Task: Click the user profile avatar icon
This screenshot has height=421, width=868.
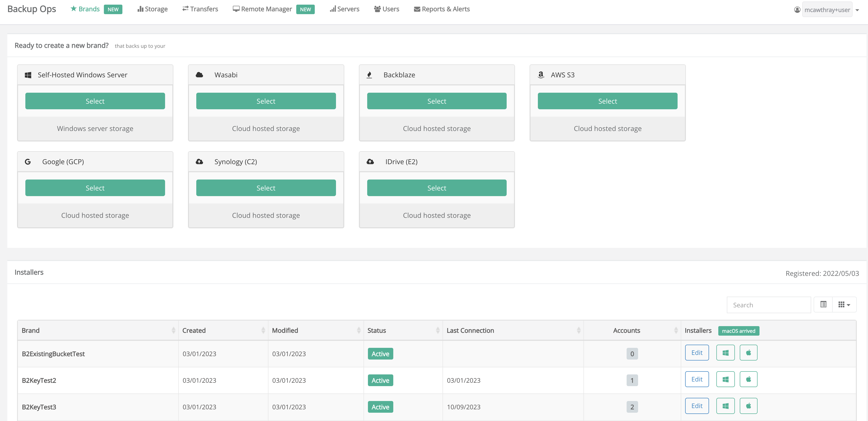Action: pyautogui.click(x=797, y=10)
